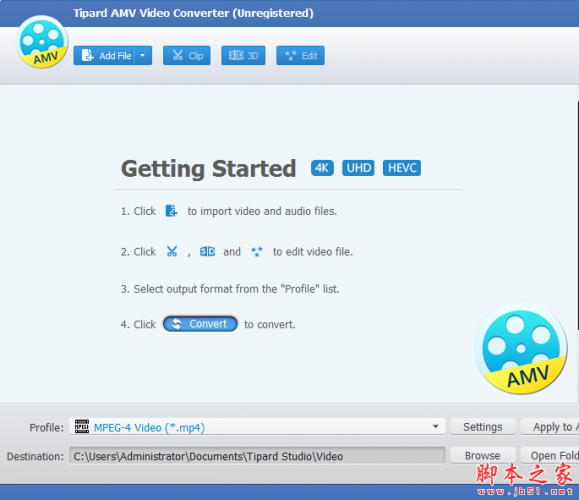Click the 'Select output format' instruction text
579x500 pixels.
click(x=230, y=289)
